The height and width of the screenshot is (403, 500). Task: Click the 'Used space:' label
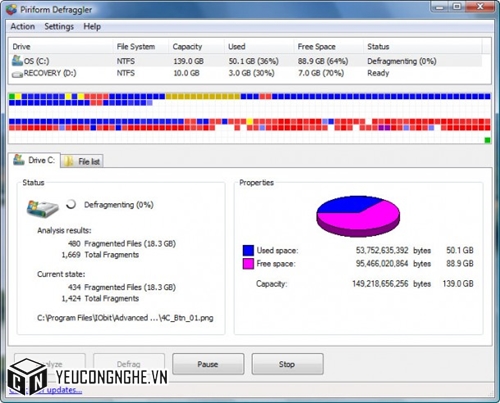tap(277, 251)
